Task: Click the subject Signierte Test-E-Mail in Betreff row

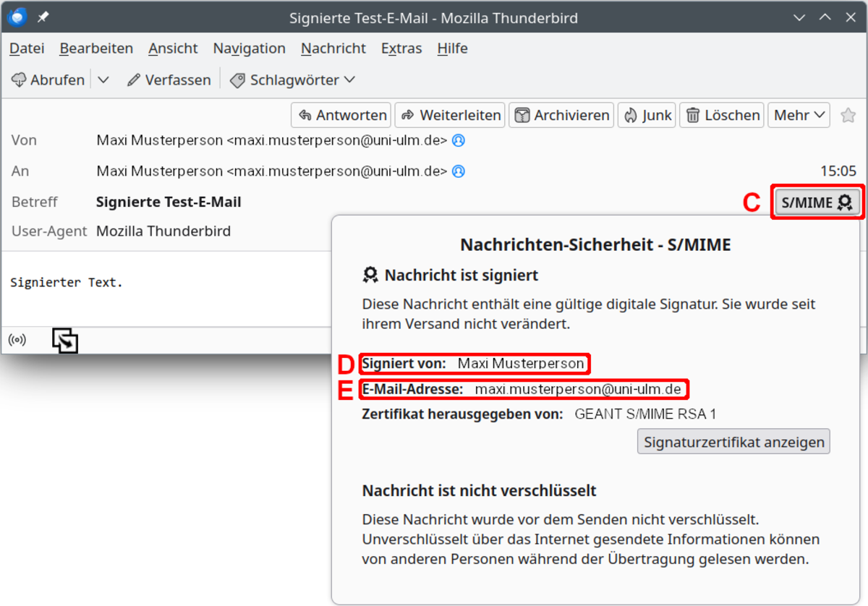Action: pos(169,202)
